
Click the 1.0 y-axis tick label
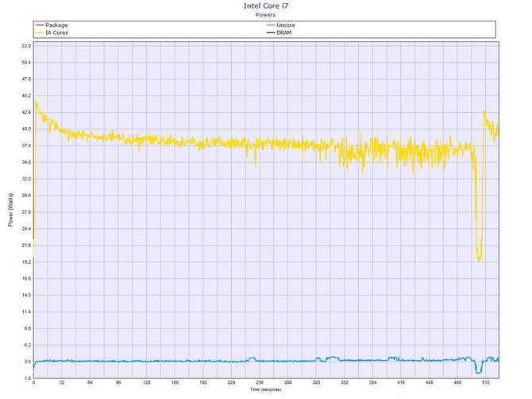pos(28,378)
